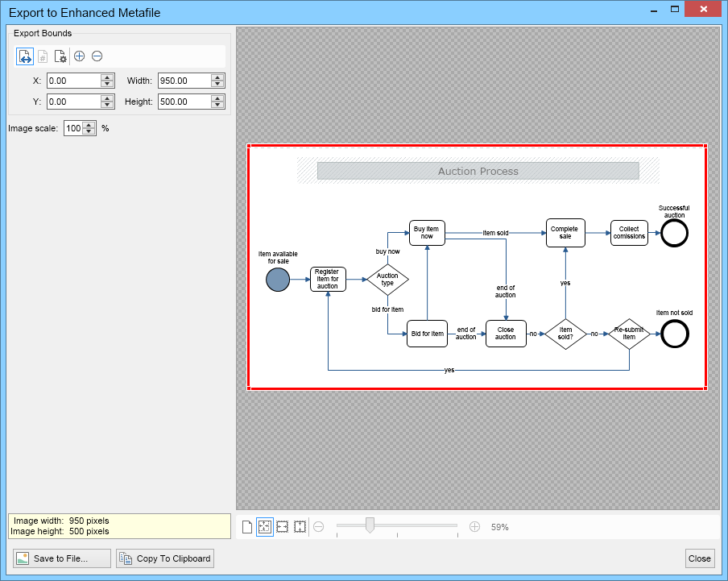
Task: Select the fit width preview icon
Action: point(283,527)
